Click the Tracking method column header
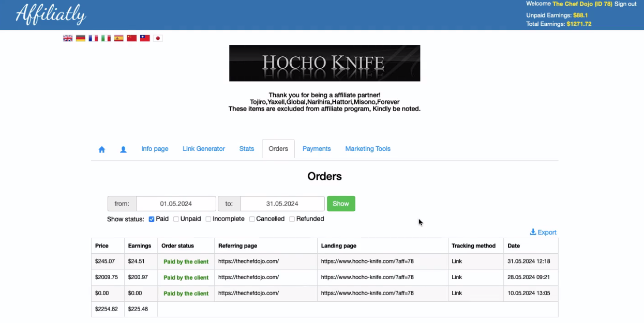The image size is (644, 323). (473, 246)
